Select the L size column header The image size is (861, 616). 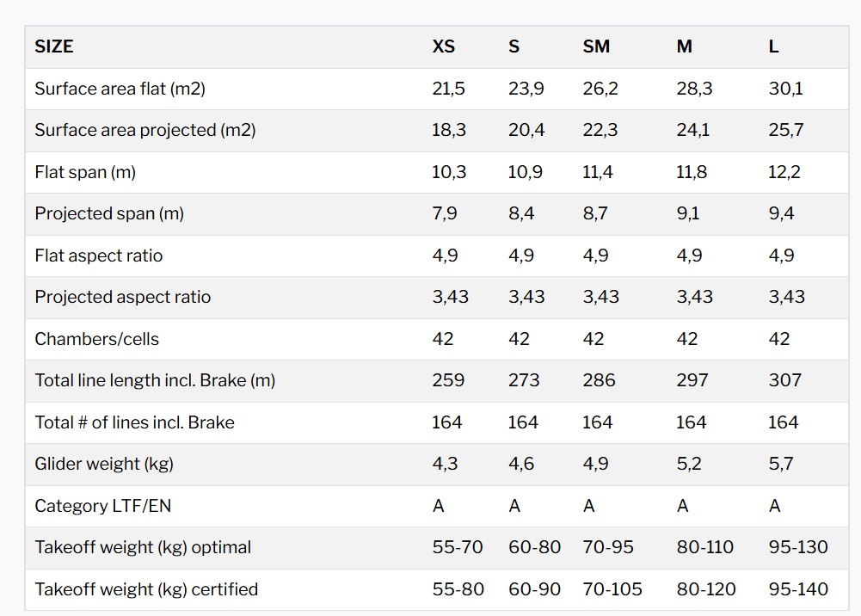(x=773, y=47)
